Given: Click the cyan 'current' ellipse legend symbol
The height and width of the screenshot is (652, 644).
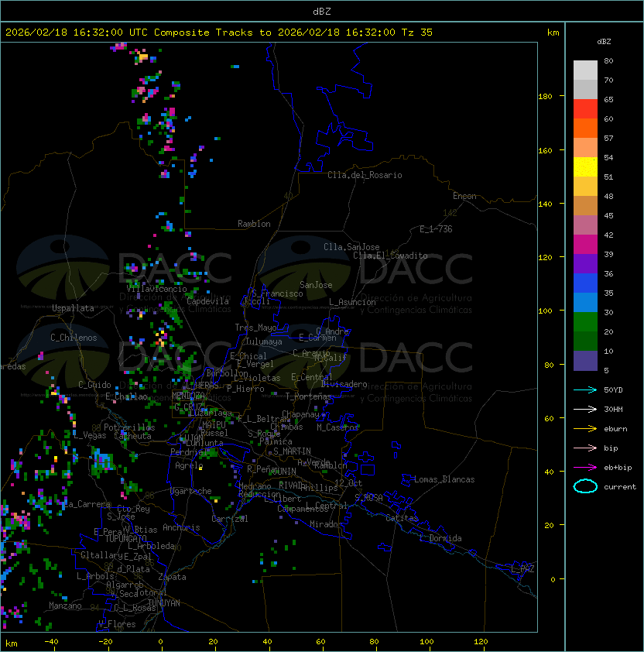Looking at the screenshot, I should tap(585, 486).
